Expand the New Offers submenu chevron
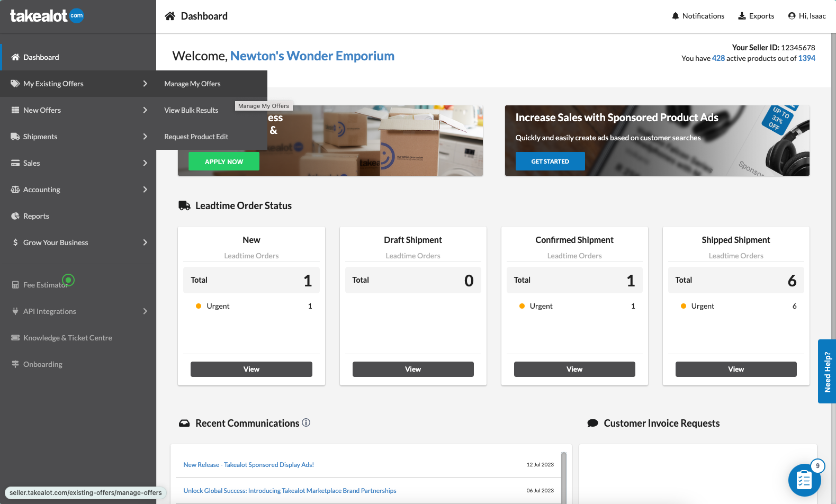This screenshot has width=836, height=504. click(x=145, y=110)
